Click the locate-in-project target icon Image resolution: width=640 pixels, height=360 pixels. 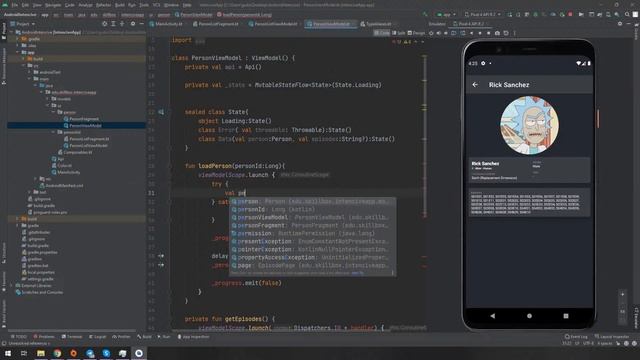(104, 24)
